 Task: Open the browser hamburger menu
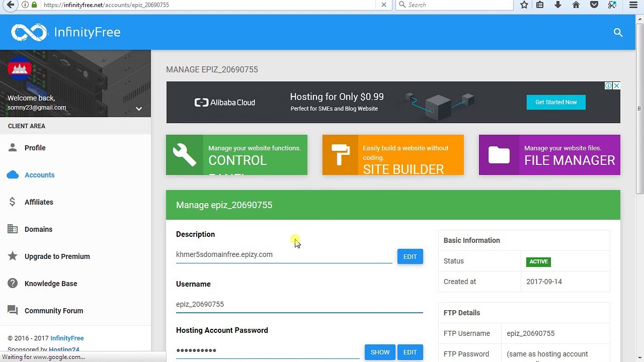click(x=633, y=5)
